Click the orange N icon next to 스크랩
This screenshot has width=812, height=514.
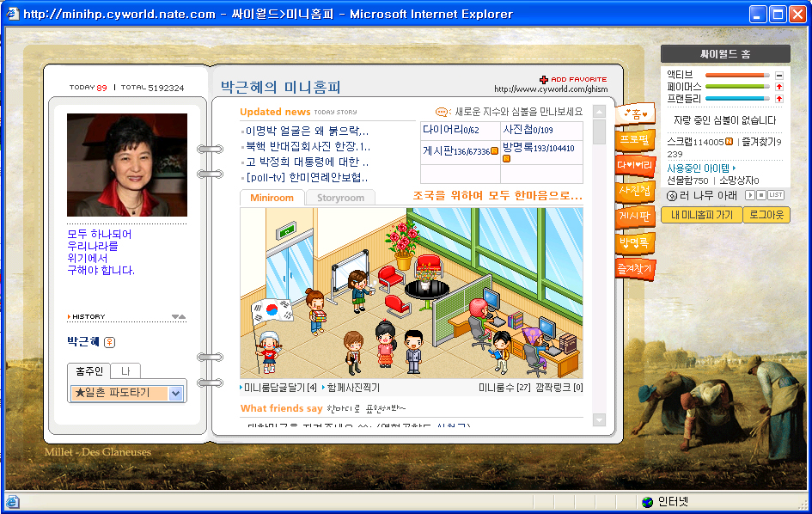[729, 142]
